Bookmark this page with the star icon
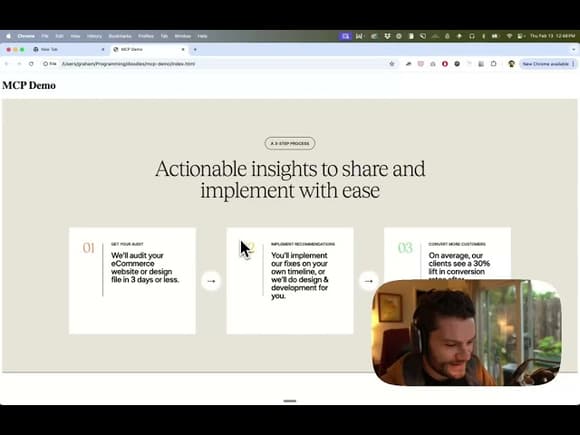This screenshot has width=580, height=435. tap(392, 64)
